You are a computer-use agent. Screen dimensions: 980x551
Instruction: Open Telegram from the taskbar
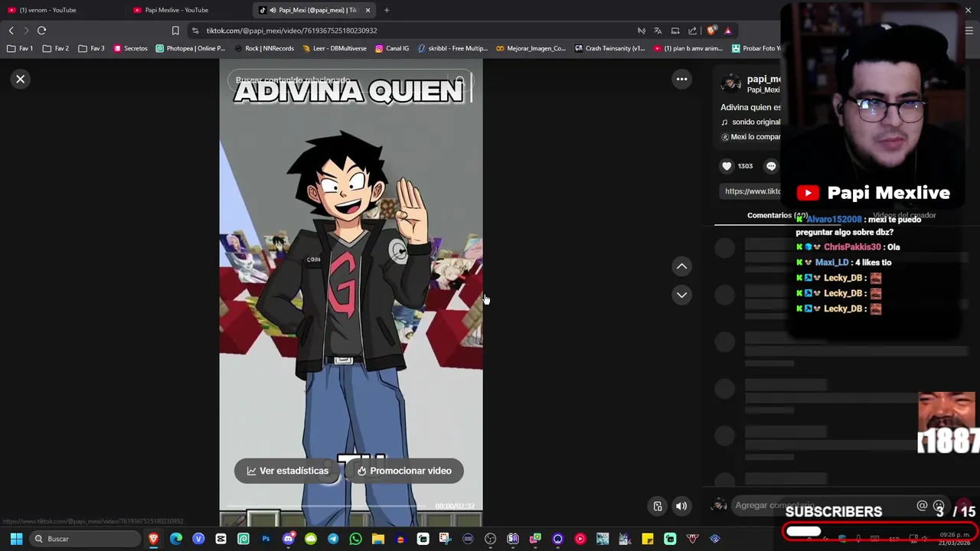333,539
